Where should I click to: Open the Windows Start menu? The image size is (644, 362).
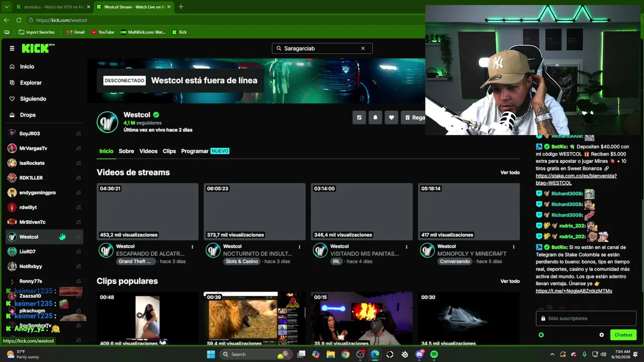(211, 354)
